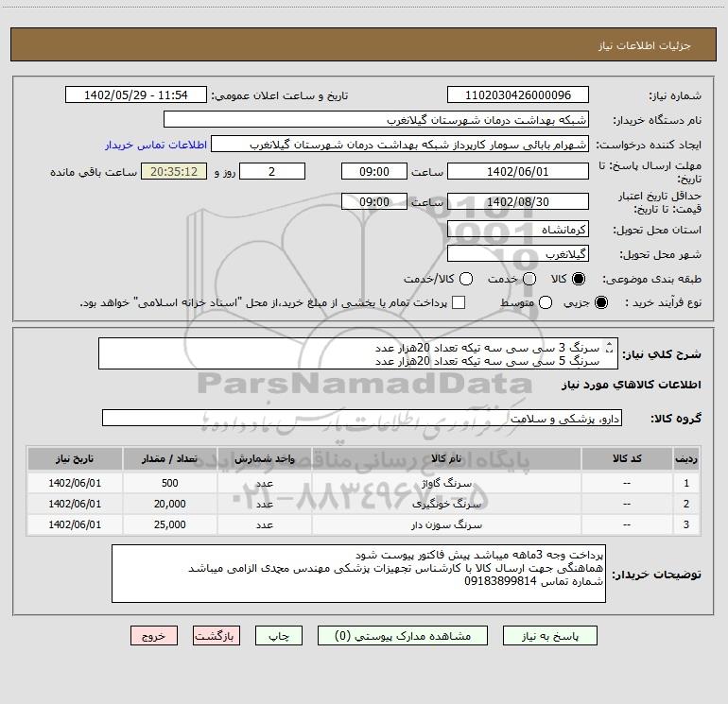Click the quantity cell showing 500
This screenshot has width=728, height=704.
click(169, 483)
